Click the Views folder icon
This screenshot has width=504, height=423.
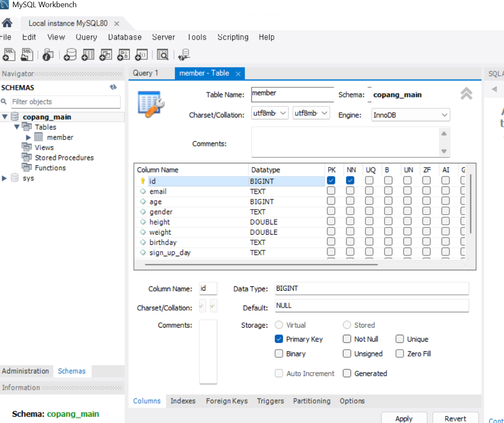click(x=27, y=147)
